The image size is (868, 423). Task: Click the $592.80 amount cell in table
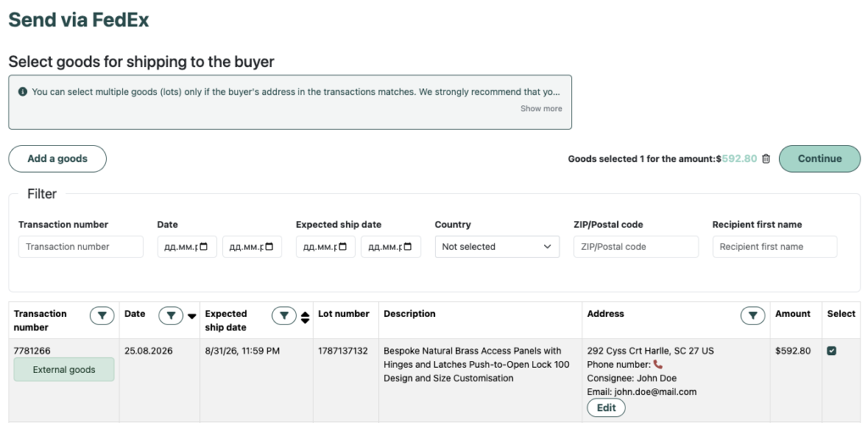(793, 351)
